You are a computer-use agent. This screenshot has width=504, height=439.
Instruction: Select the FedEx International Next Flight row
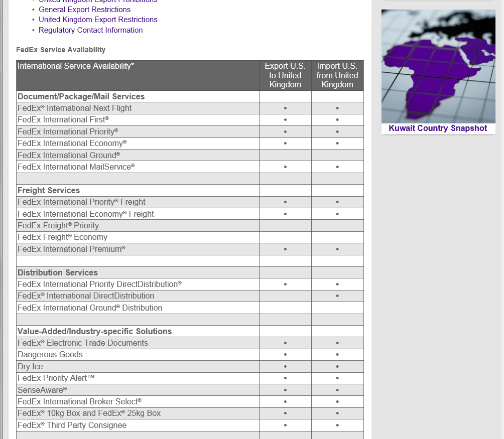[x=190, y=108]
